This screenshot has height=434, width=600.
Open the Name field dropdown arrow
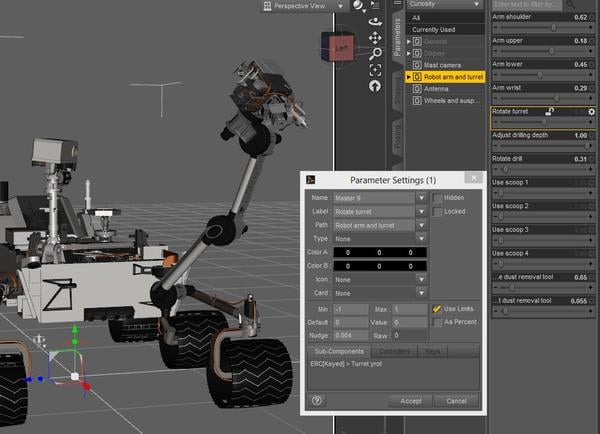point(421,198)
